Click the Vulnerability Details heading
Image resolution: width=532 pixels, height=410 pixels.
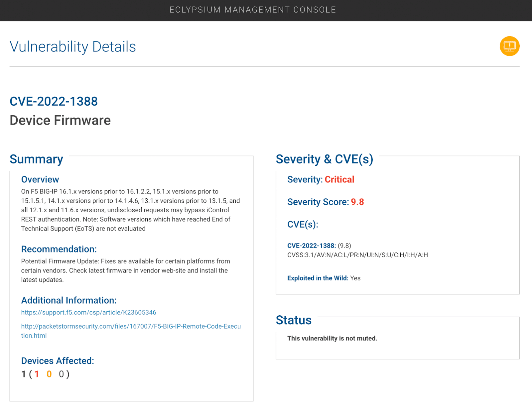73,47
